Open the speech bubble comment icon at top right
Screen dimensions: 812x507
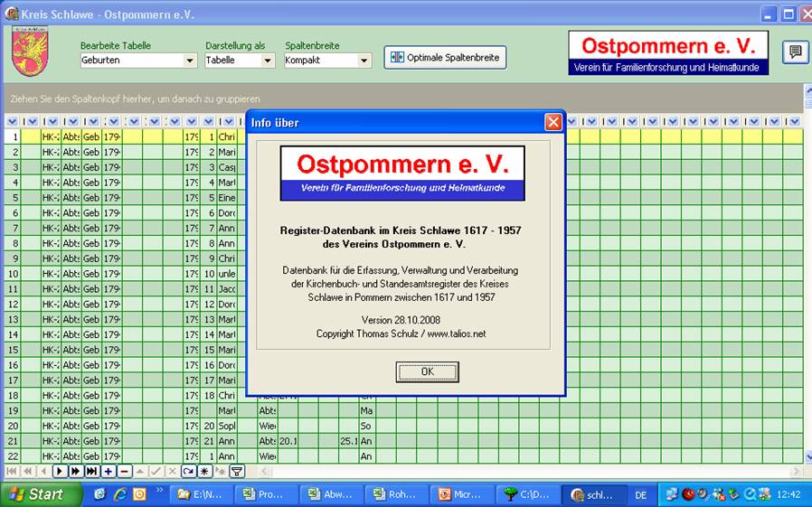pos(796,52)
